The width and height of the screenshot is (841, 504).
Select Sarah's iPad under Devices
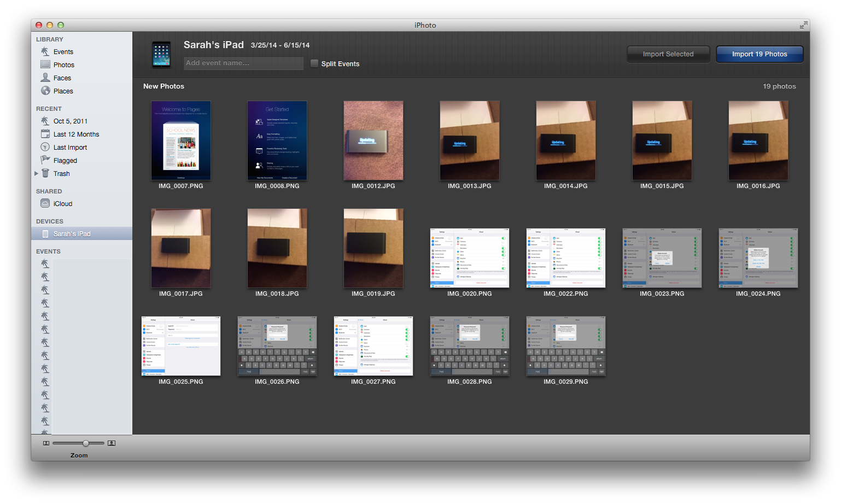[x=72, y=233]
